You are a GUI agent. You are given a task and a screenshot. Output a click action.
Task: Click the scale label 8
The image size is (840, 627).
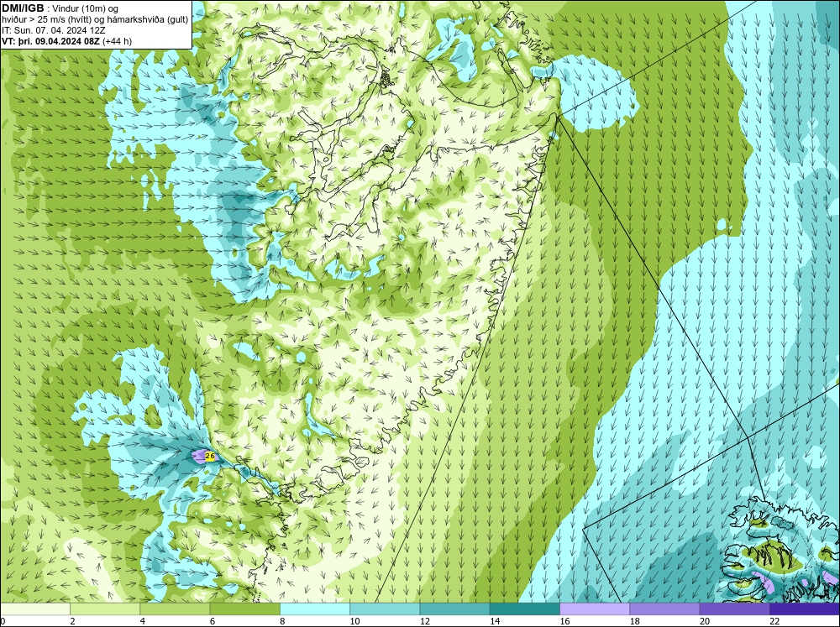tap(282, 621)
